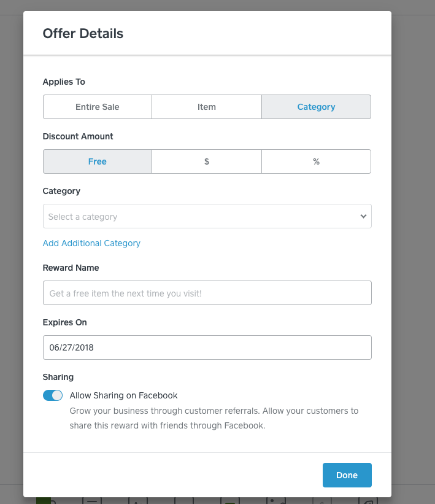This screenshot has height=504, width=435.
Task: Expand the category list using its chevron
Action: tap(364, 216)
